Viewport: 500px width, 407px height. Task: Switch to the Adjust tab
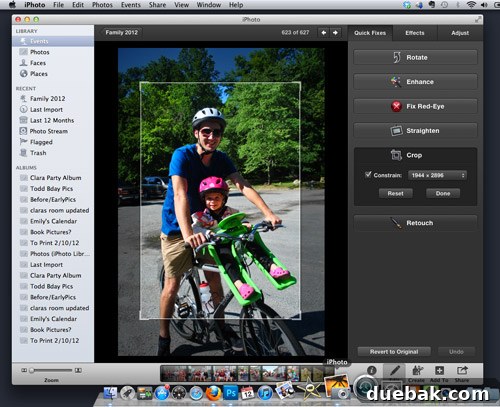[x=460, y=33]
